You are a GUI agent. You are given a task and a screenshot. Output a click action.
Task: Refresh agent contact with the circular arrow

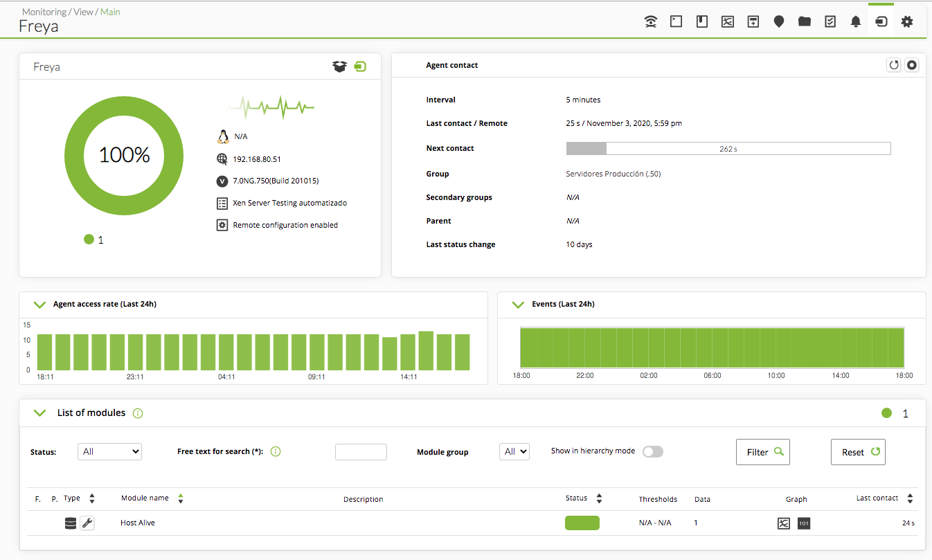coord(894,65)
